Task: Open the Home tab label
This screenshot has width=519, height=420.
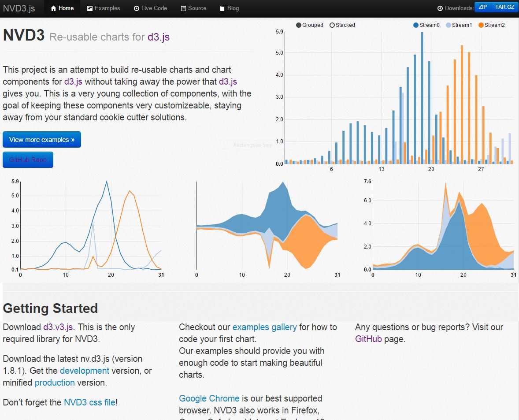Action: click(x=66, y=8)
